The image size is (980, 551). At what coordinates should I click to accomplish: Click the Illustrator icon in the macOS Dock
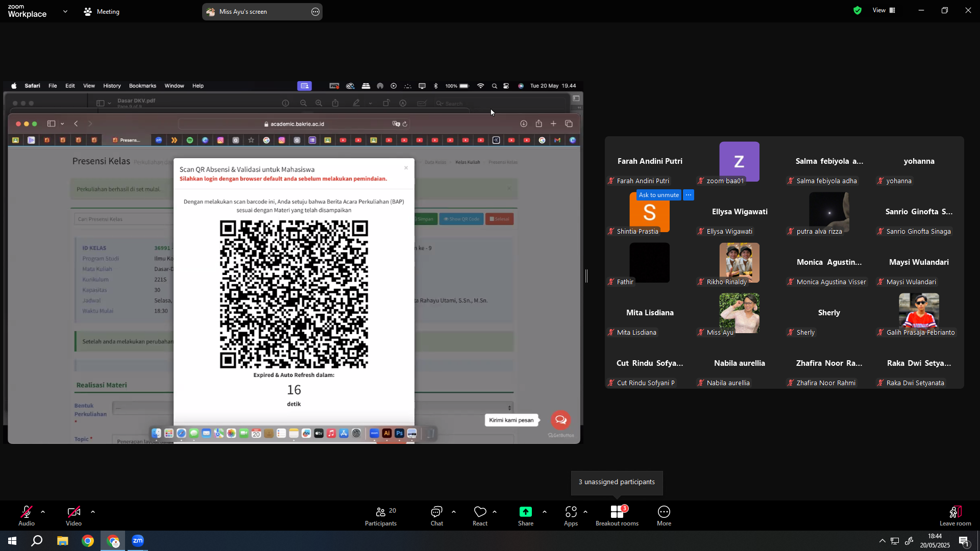point(387,434)
